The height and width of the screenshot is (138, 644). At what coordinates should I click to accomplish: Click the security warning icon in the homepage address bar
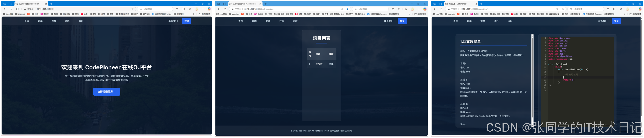coord(25,9)
